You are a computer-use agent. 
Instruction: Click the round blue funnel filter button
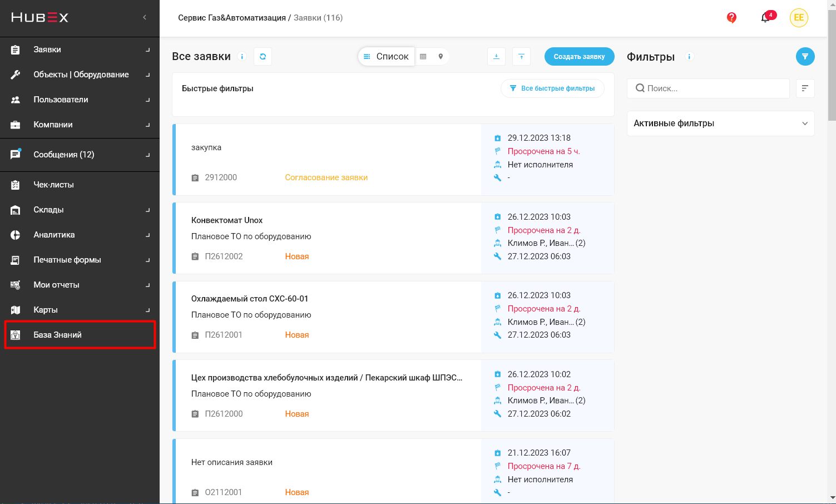coord(805,56)
